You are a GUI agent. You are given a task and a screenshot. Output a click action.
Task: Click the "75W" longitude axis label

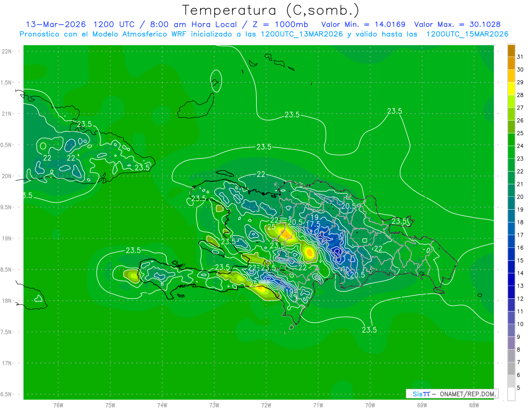coord(110,405)
